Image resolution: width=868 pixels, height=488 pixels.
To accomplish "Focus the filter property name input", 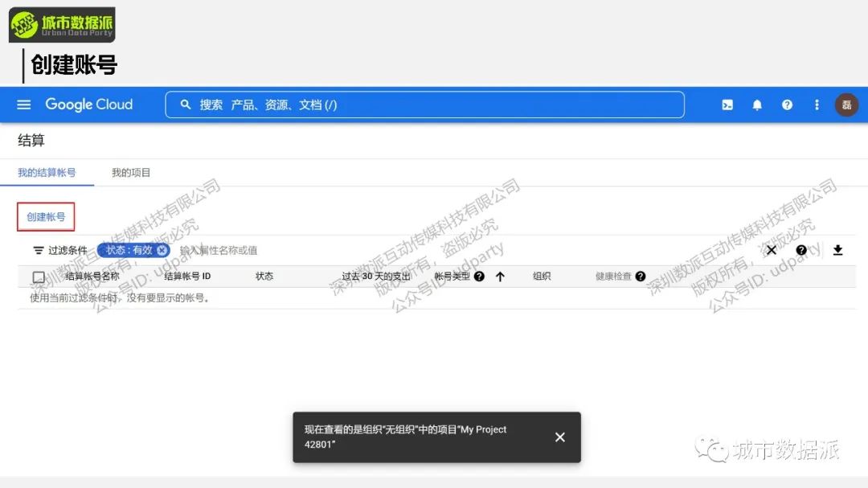I will [x=218, y=250].
